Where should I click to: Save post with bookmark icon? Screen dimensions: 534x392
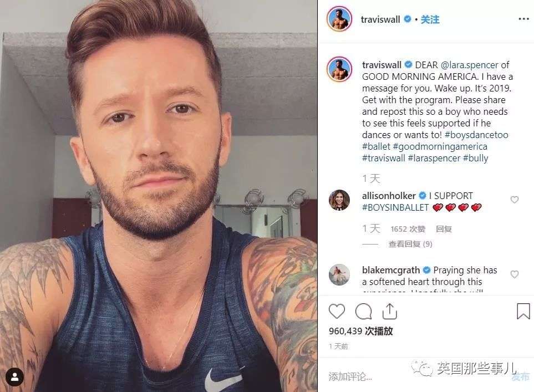[523, 311]
